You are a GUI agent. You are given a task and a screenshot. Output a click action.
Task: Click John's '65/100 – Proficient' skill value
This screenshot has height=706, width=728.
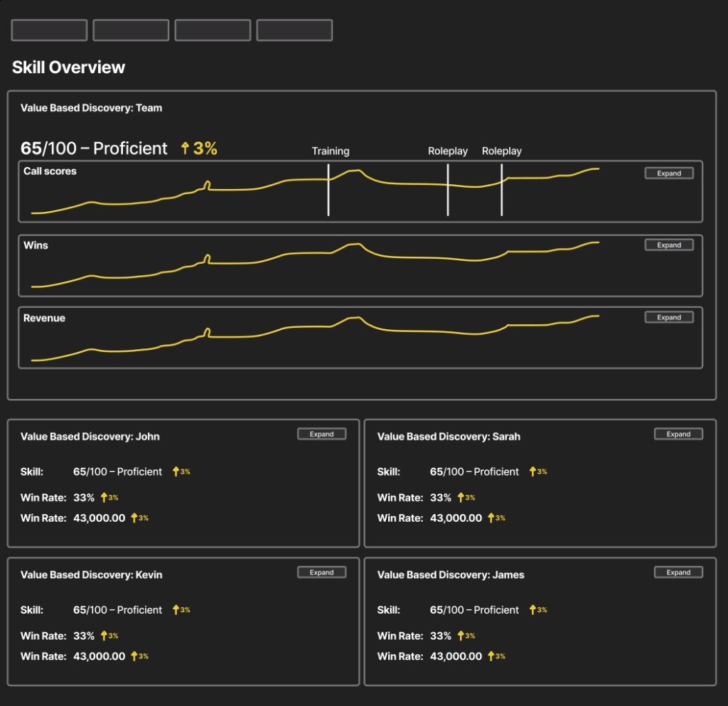click(x=117, y=471)
